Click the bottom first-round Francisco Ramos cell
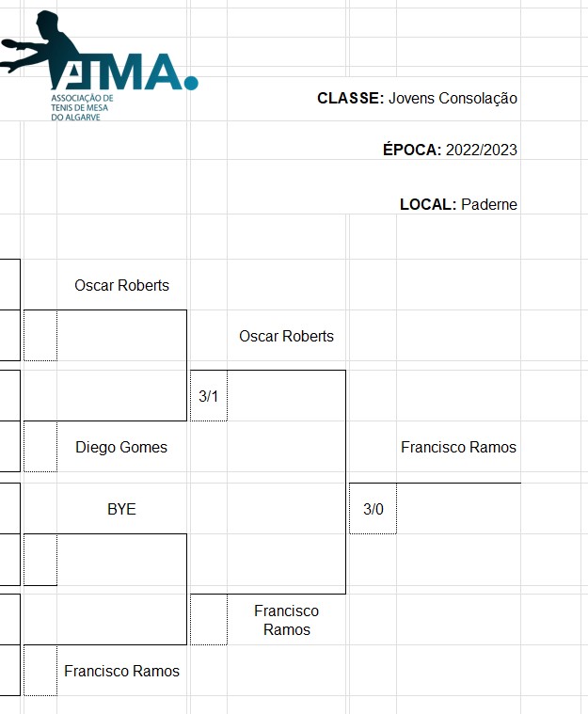Screen dimensions: 588x714 pos(121,671)
